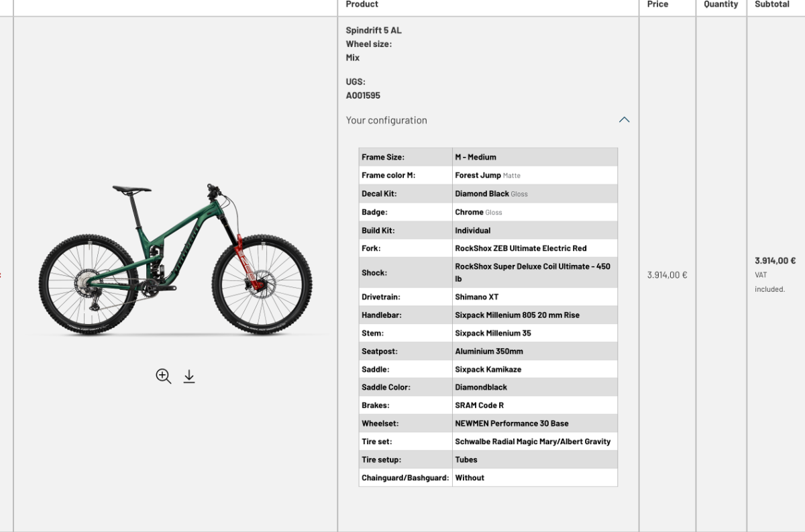This screenshot has height=532, width=805.
Task: Click the 'Price' column header
Action: [x=657, y=4]
